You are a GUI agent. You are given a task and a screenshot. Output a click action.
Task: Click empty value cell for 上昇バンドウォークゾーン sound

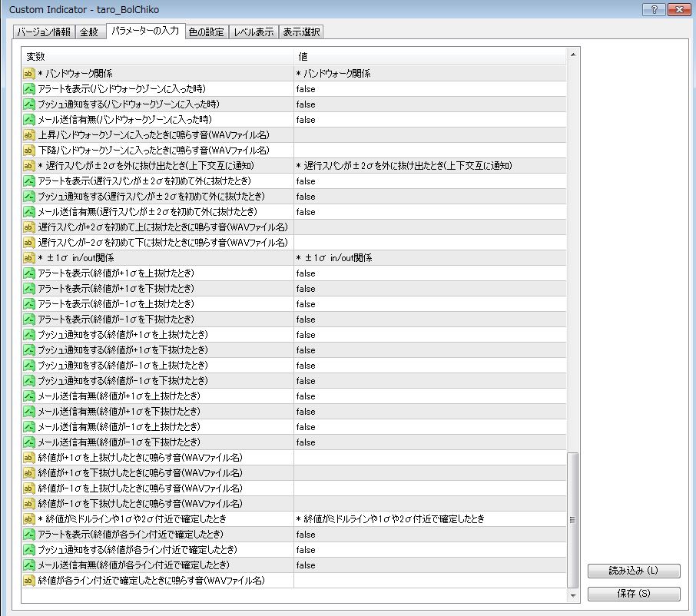click(430, 135)
